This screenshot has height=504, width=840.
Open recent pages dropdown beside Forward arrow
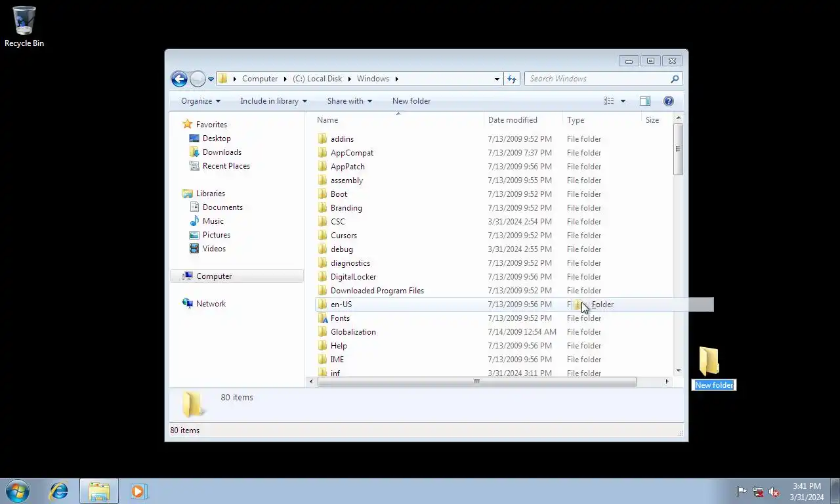(211, 79)
